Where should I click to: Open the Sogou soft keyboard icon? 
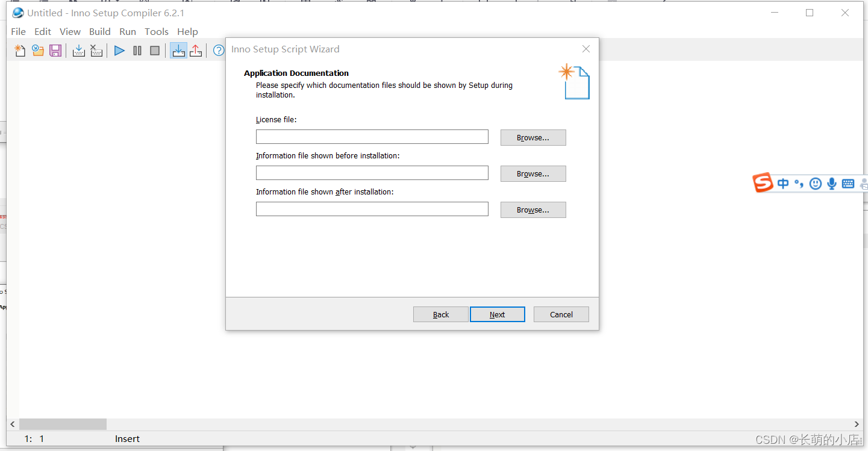tap(848, 184)
